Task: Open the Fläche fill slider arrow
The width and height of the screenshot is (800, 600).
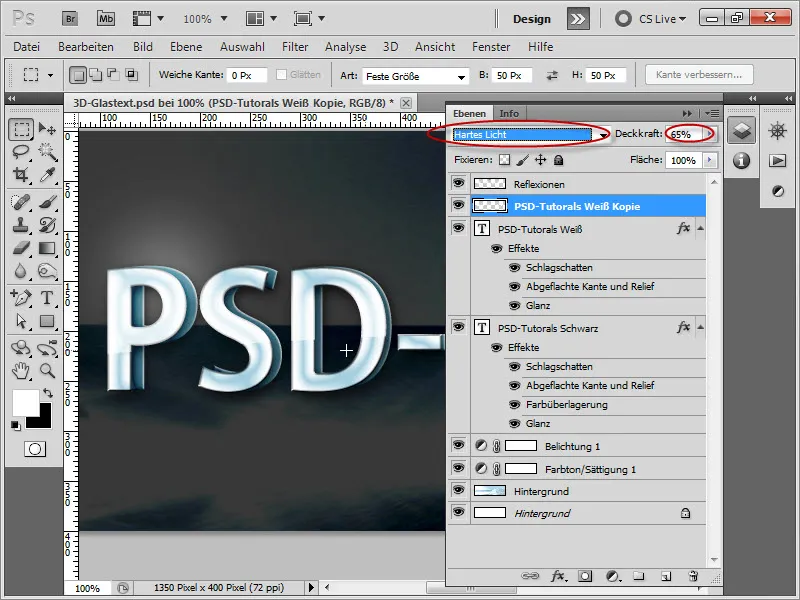Action: [710, 160]
